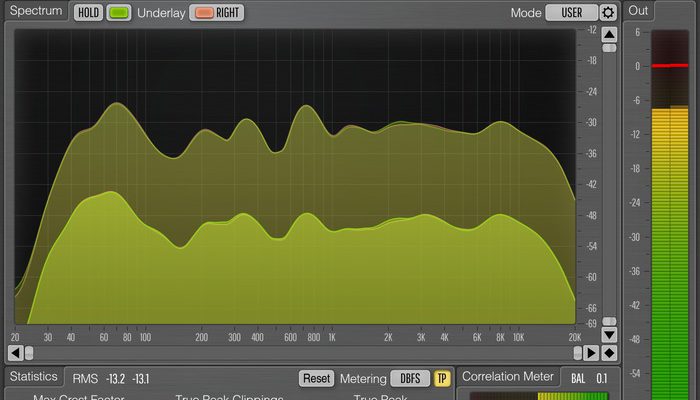
Task: Open the Mode USER dropdown
Action: pyautogui.click(x=572, y=13)
